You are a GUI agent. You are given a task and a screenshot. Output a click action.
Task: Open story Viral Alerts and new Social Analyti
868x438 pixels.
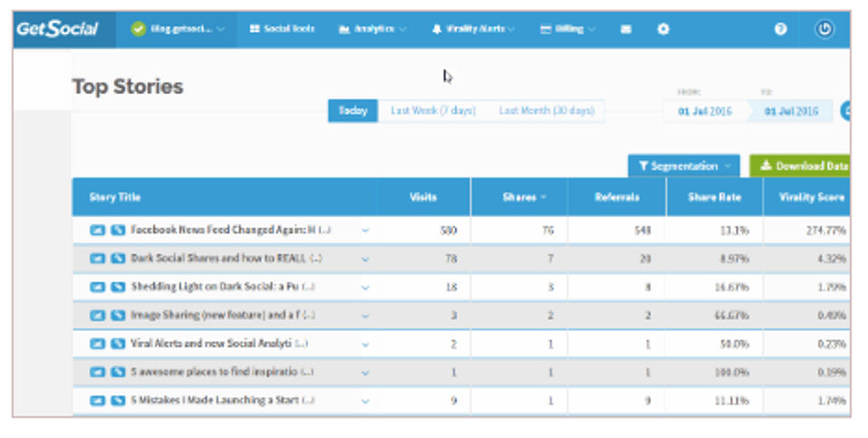[x=219, y=344]
